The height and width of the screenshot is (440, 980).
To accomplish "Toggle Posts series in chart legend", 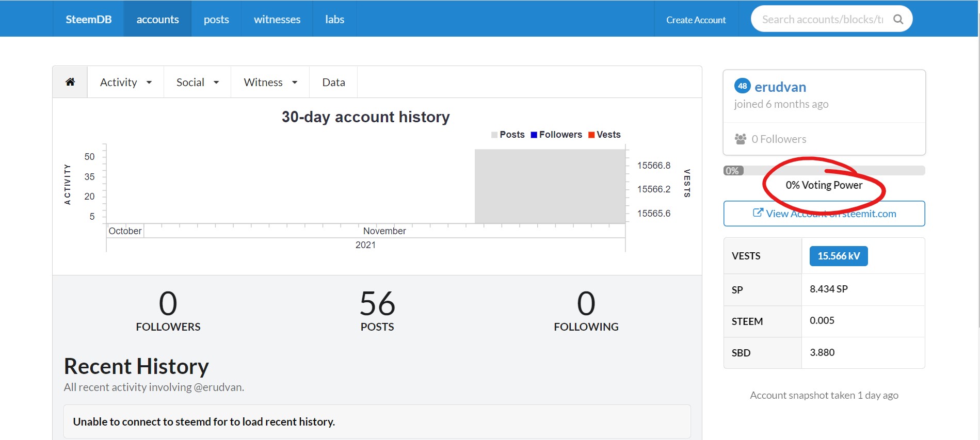I will click(508, 135).
